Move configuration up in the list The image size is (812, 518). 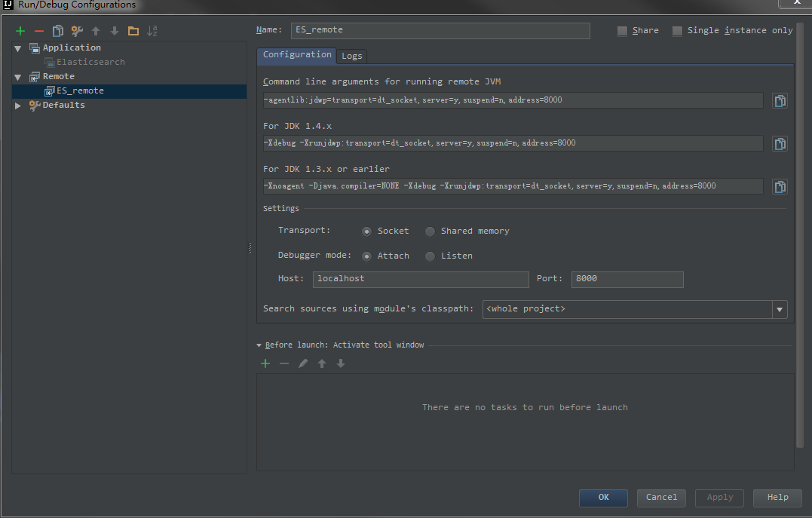pos(95,31)
